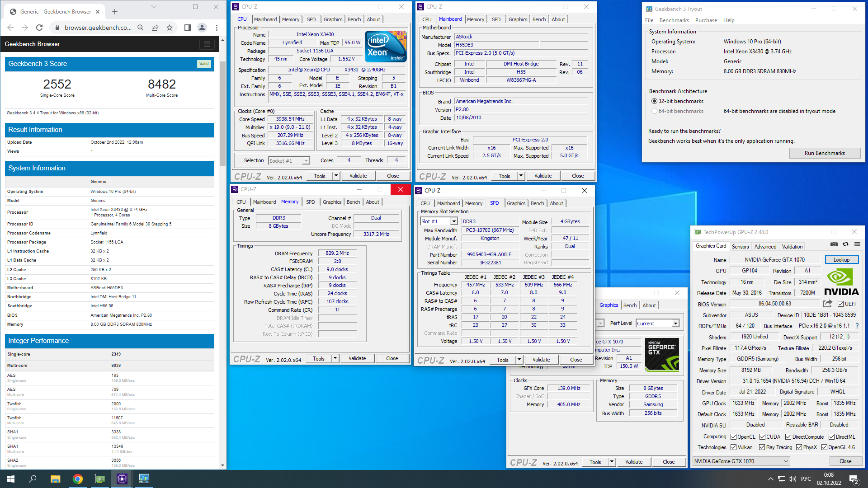Viewport: 868px width, 488px height.
Task: Open the GPU-Z hamburger menu
Action: [857, 244]
